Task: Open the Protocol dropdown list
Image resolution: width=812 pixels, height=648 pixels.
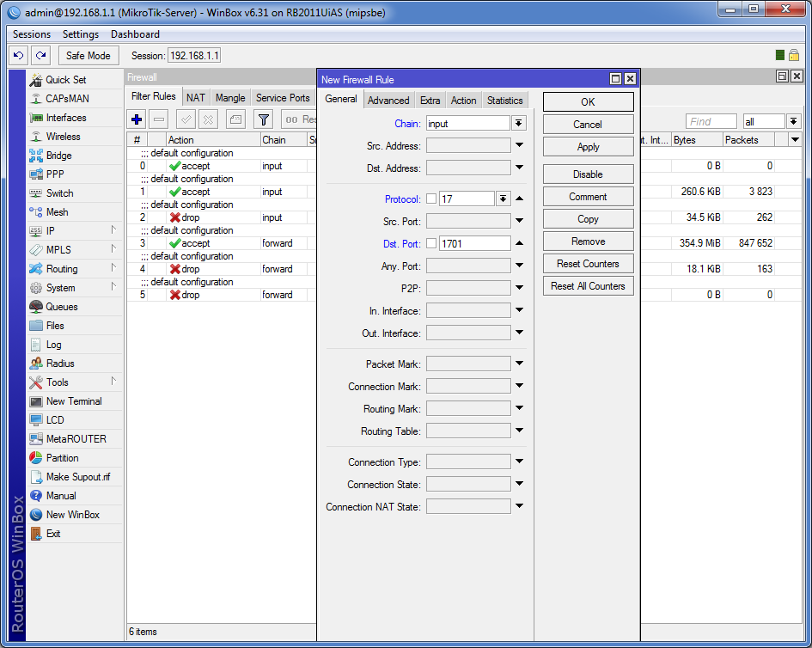Action: [503, 199]
